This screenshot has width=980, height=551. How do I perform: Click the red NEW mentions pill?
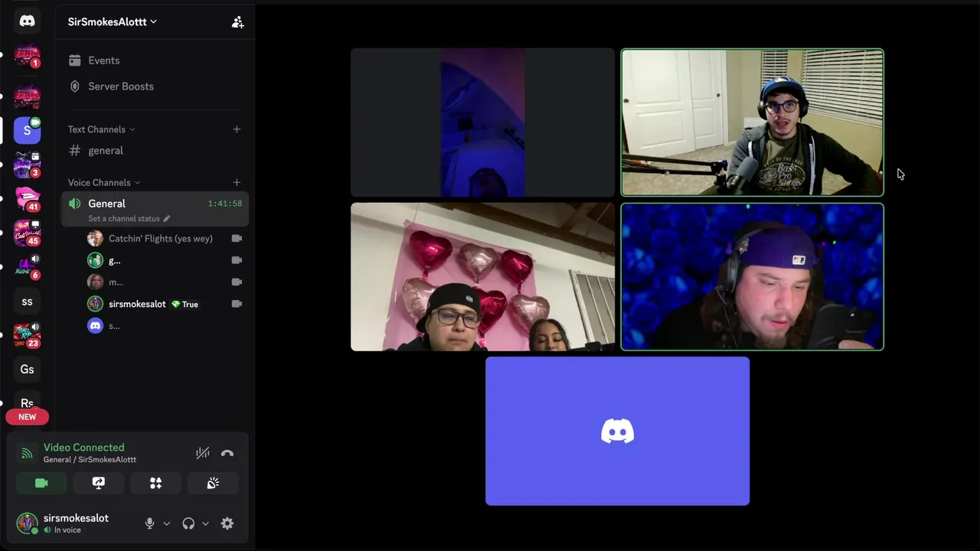point(27,417)
